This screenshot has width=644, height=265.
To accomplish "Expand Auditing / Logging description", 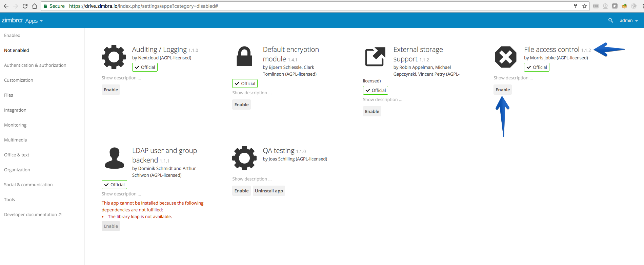I will (x=121, y=78).
